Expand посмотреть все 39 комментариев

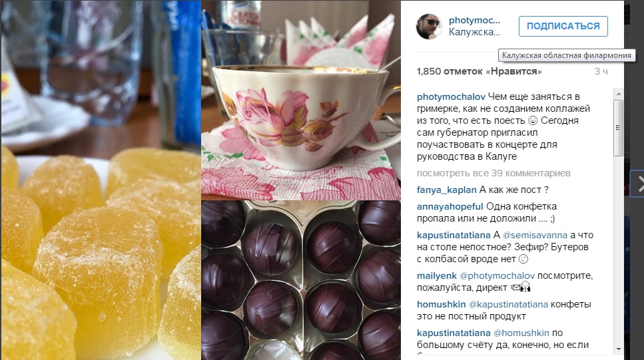(x=493, y=173)
